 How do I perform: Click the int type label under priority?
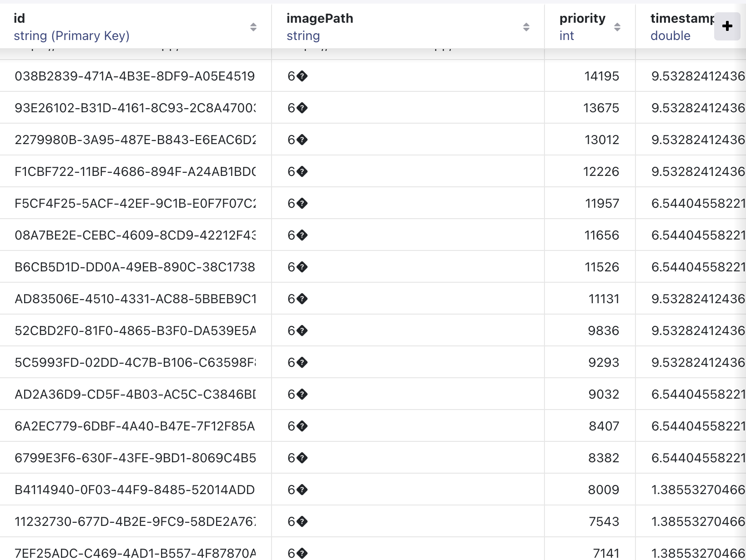coord(566,35)
